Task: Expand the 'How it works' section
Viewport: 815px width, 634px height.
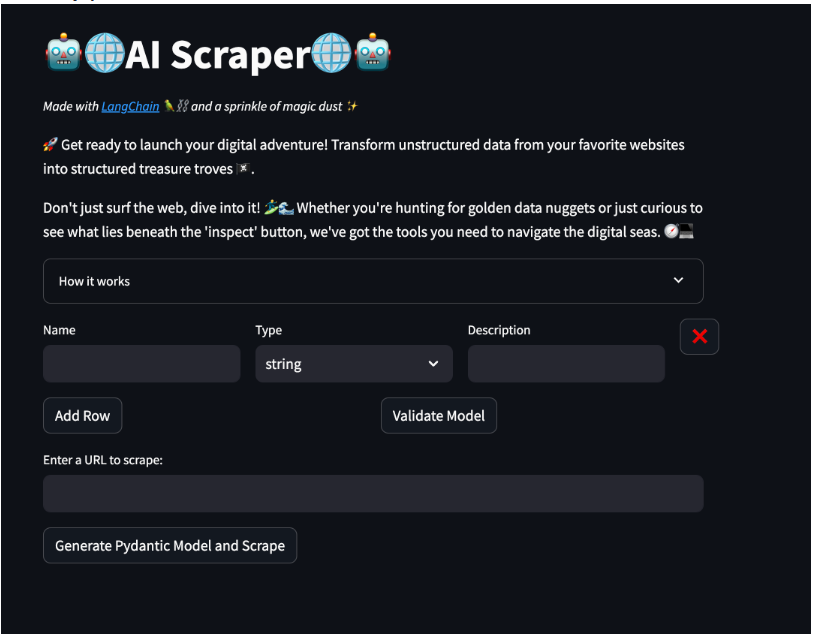Action: (x=373, y=281)
